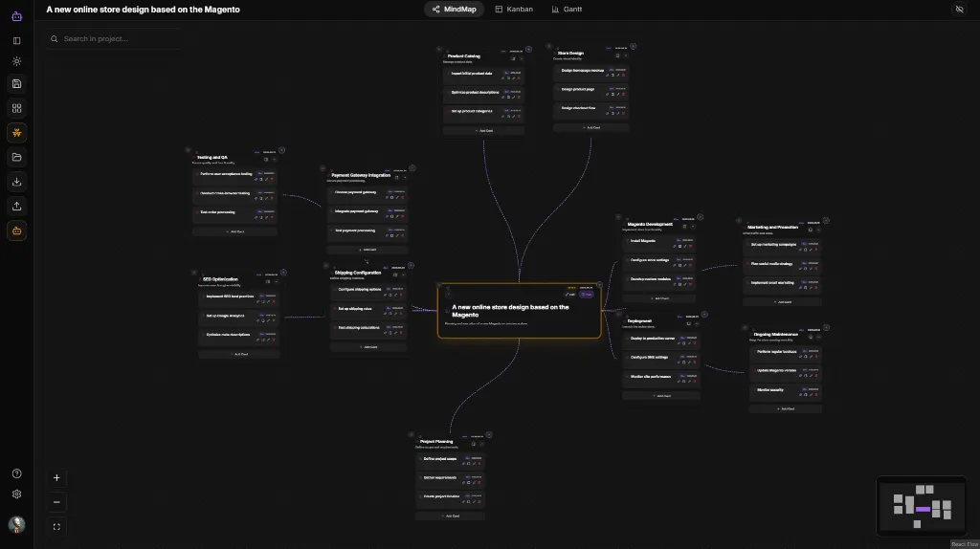Delete the Import initial product data card
This screenshot has width=980, height=549.
coord(519,78)
